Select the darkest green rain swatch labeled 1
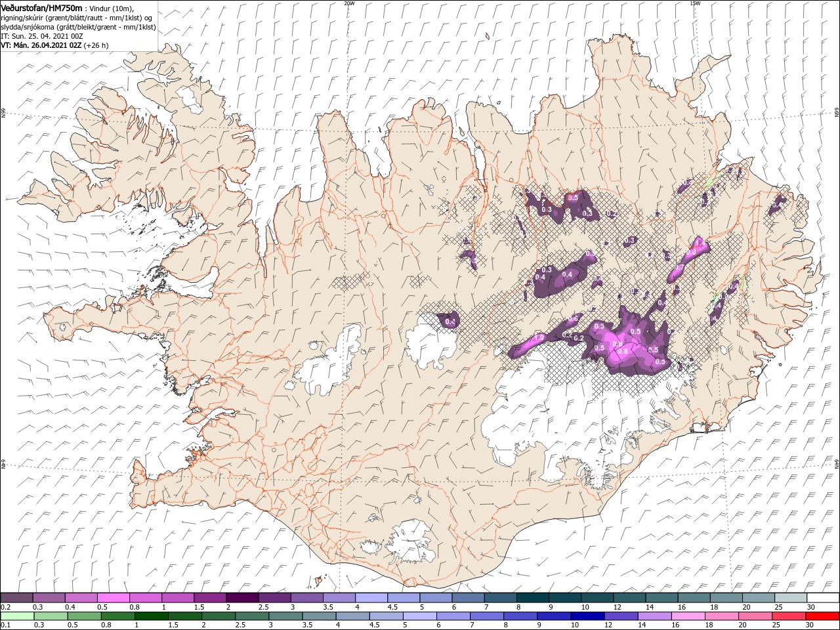The height and width of the screenshot is (630, 840). pos(152,616)
